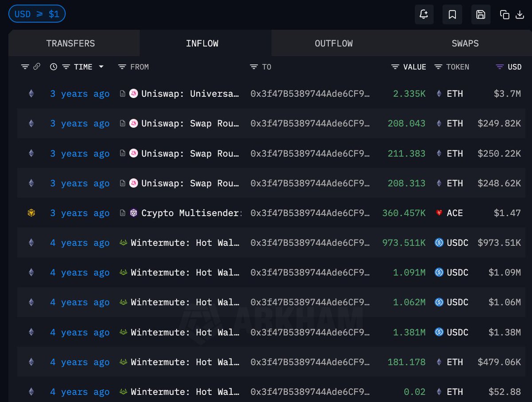This screenshot has height=402, width=532.
Task: Click the bookmark icon button
Action: (452, 15)
